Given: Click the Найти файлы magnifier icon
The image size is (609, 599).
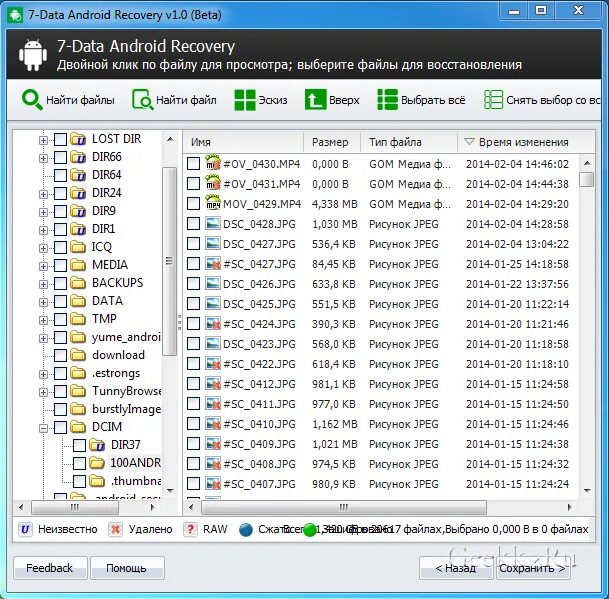Looking at the screenshot, I should [32, 100].
